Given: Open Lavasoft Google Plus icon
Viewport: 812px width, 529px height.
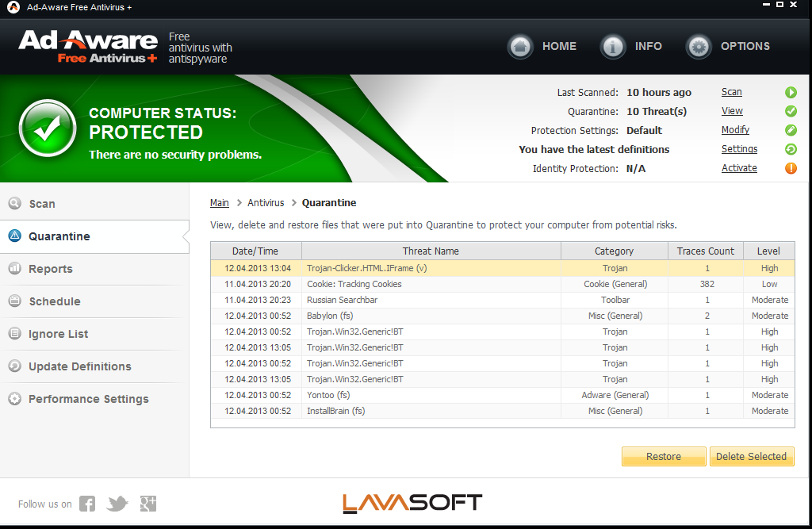Looking at the screenshot, I should tap(148, 504).
